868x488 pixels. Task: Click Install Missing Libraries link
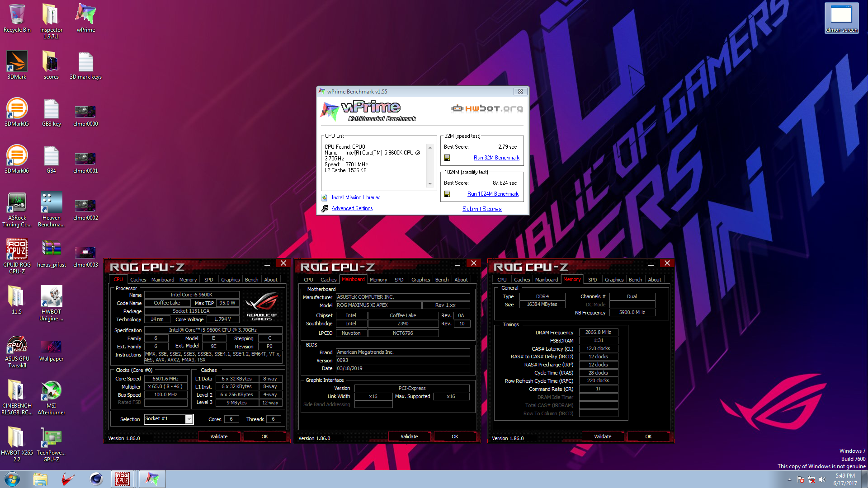point(356,197)
